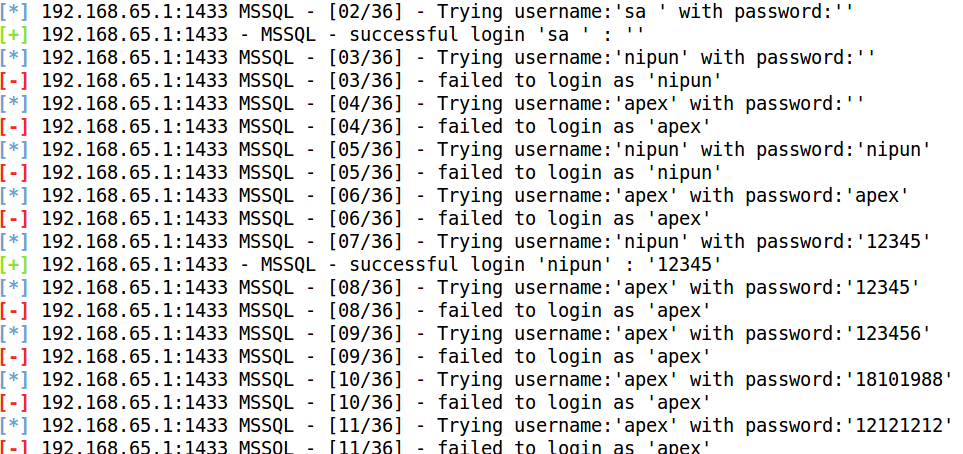Image resolution: width=963 pixels, height=454 pixels.
Task: Click the IP address on the [04/36] Trying line
Action: pos(136,103)
